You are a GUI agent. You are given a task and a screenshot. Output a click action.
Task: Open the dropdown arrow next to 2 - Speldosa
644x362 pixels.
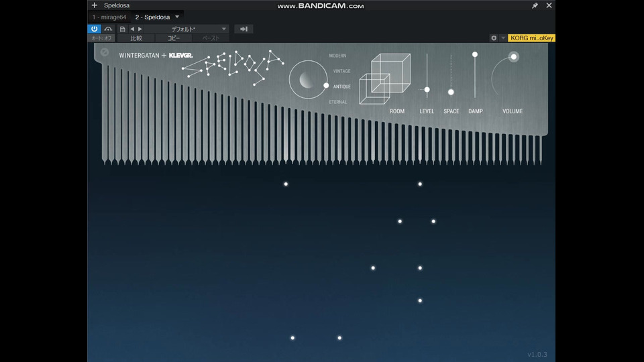(x=177, y=17)
